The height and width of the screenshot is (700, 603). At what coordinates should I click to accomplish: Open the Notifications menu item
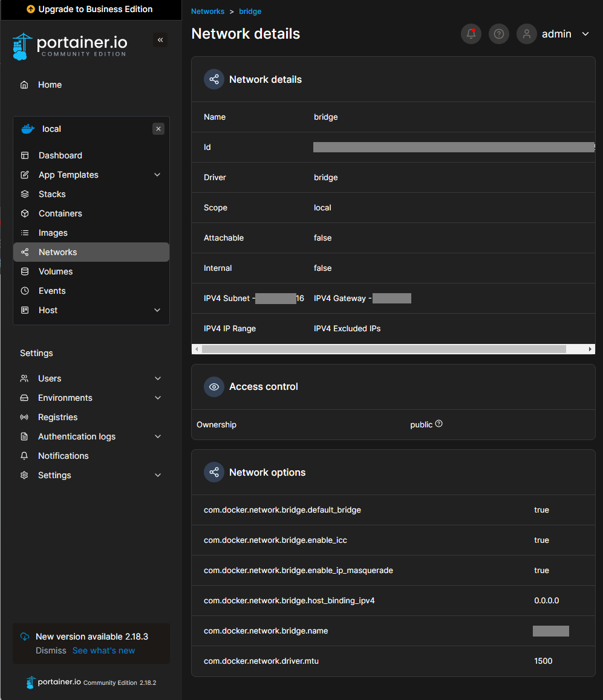click(91, 456)
